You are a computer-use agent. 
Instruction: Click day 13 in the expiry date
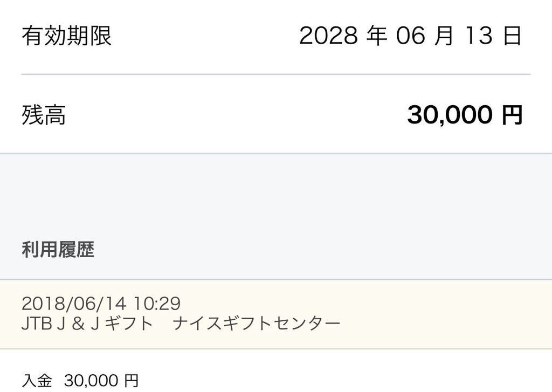(478, 37)
